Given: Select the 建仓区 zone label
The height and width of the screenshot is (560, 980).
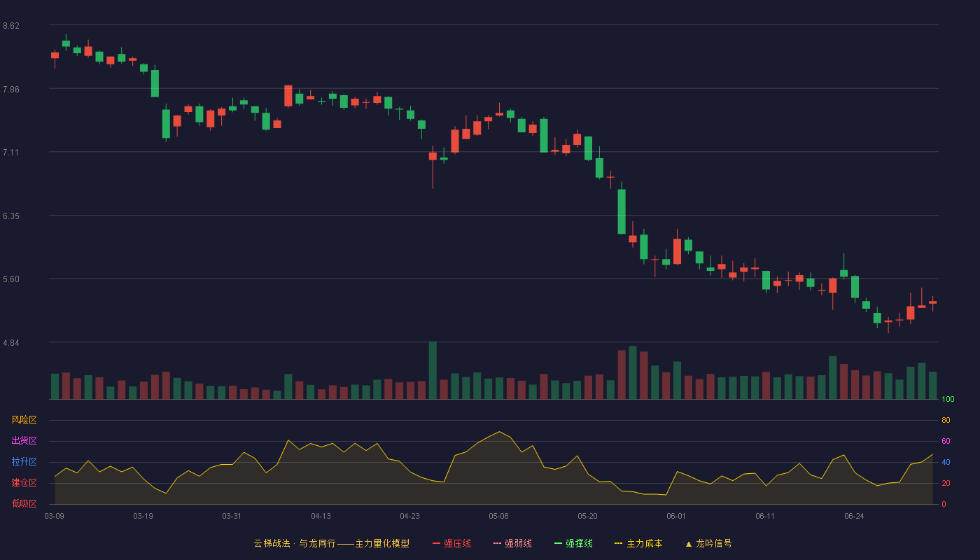Looking at the screenshot, I should point(24,483).
